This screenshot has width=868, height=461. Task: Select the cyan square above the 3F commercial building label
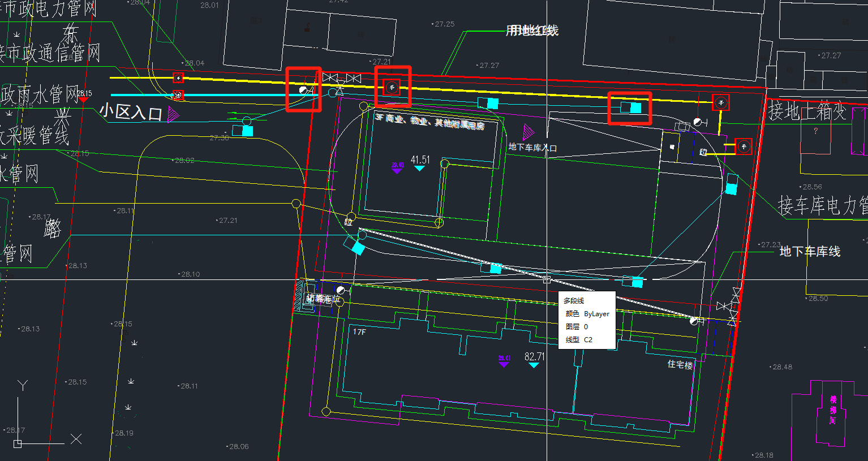492,104
